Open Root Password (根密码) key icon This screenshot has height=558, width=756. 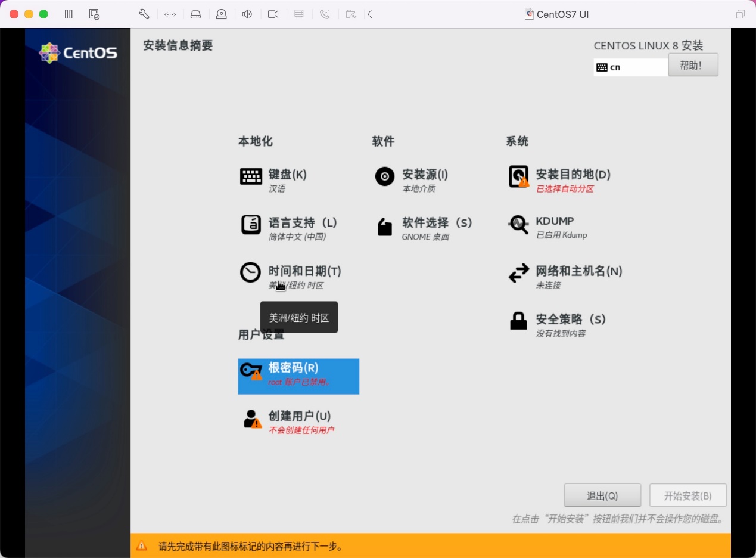tap(251, 372)
